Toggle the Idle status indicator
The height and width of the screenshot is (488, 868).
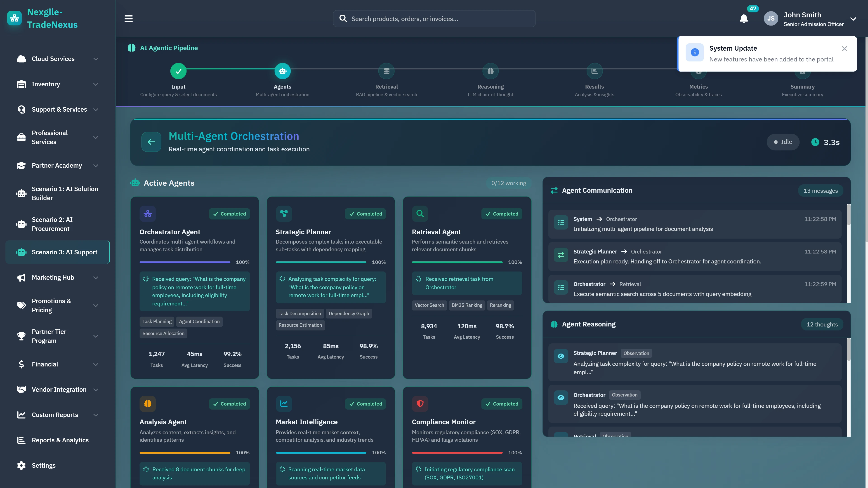click(783, 142)
